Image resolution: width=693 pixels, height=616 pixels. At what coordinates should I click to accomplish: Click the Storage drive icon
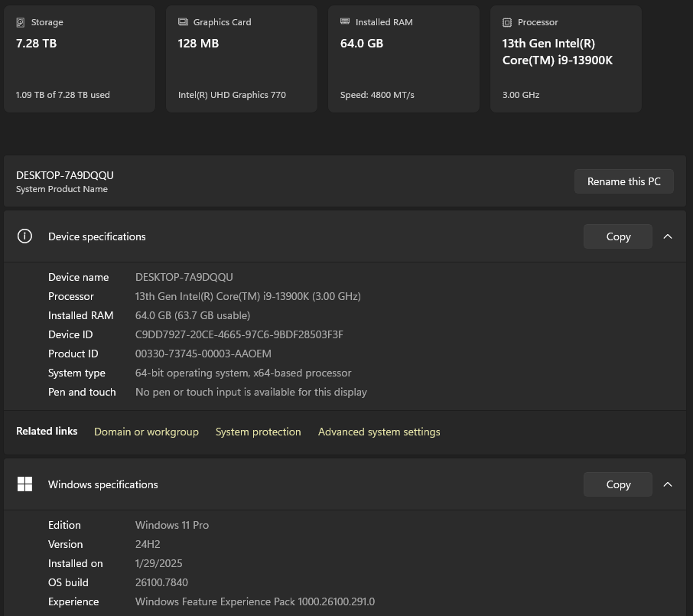click(20, 23)
